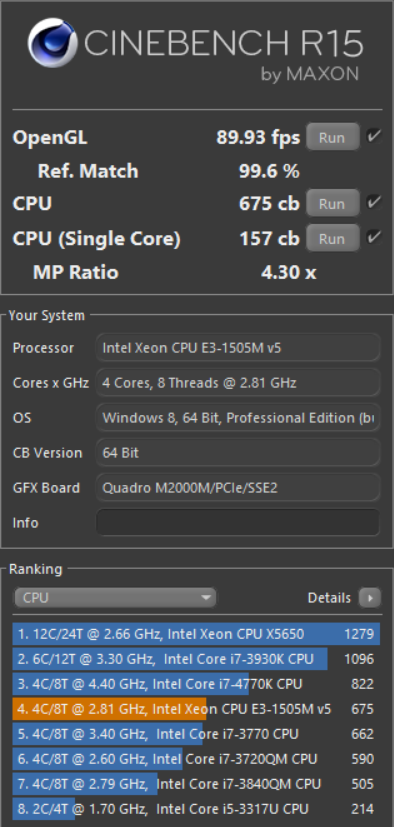Select the highlighted Xeon E3-1505M v5 ranking entry
394x827 pixels.
(196, 709)
